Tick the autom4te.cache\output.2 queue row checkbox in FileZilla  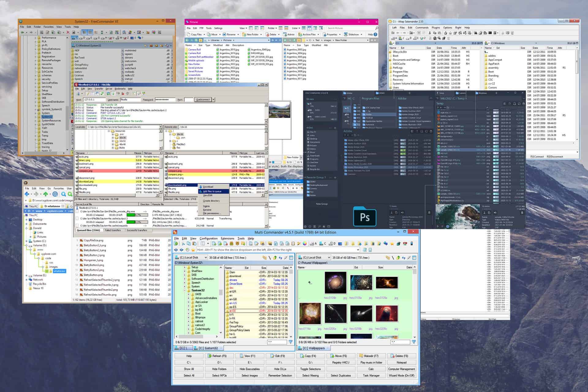pos(77,219)
